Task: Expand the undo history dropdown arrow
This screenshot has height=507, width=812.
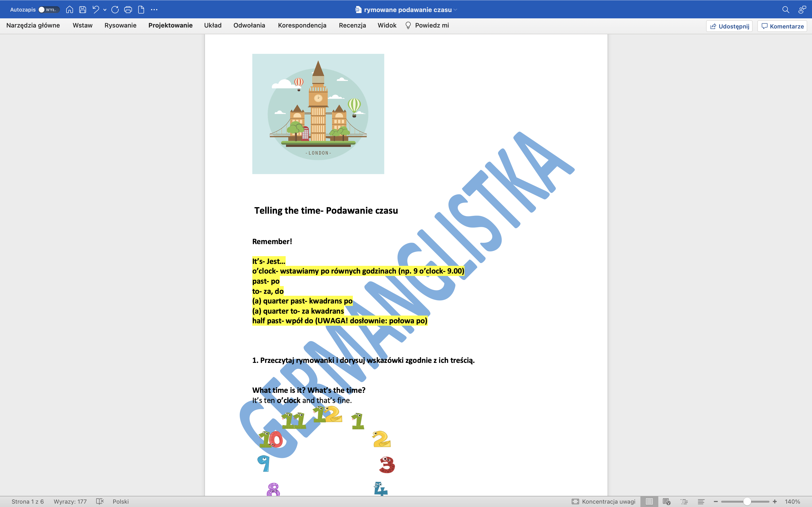Action: [x=105, y=10]
